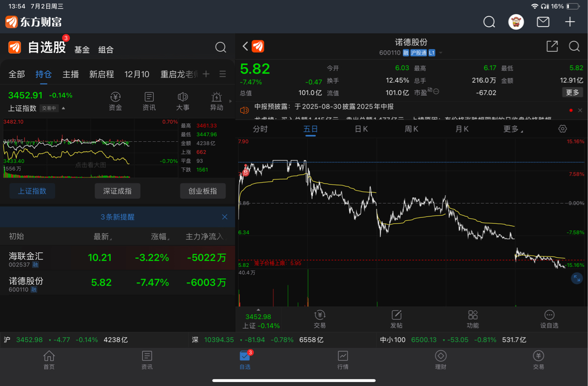Tap the orange 东方财富 logo beside back arrow
The image size is (588, 386).
[258, 46]
